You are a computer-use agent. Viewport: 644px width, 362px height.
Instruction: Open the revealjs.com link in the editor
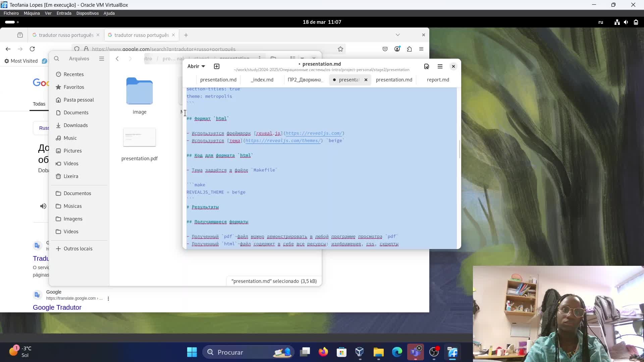tap(314, 133)
